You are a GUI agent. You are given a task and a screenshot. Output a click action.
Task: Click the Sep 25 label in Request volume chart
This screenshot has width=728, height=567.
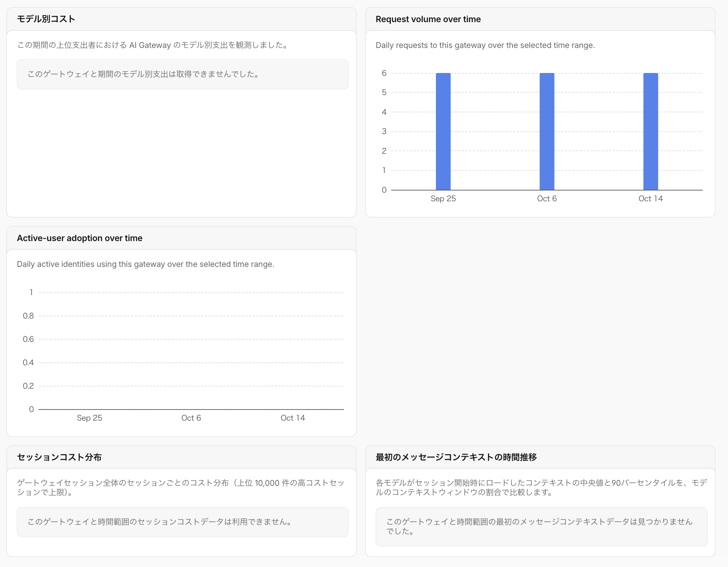pyautogui.click(x=443, y=199)
